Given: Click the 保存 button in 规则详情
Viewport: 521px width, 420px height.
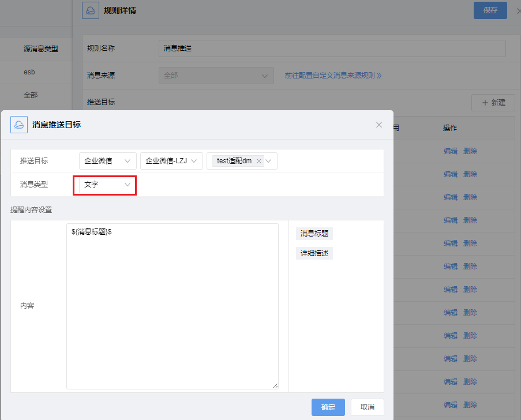Looking at the screenshot, I should click(x=490, y=10).
